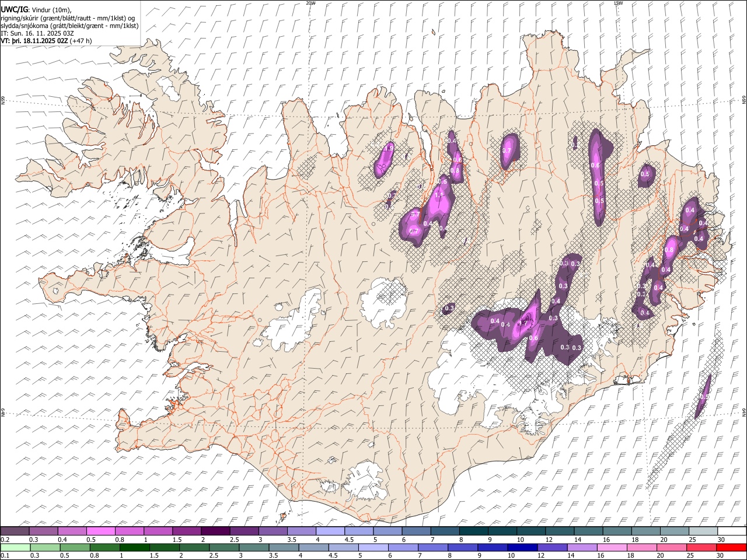Click the "0.4" label in upper legend row
747x560 pixels.
62,540
